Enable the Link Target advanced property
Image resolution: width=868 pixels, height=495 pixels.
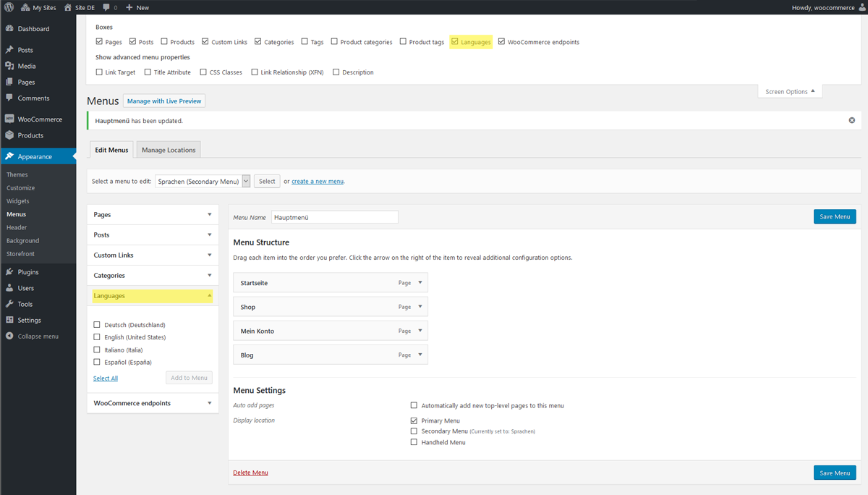tap(99, 72)
